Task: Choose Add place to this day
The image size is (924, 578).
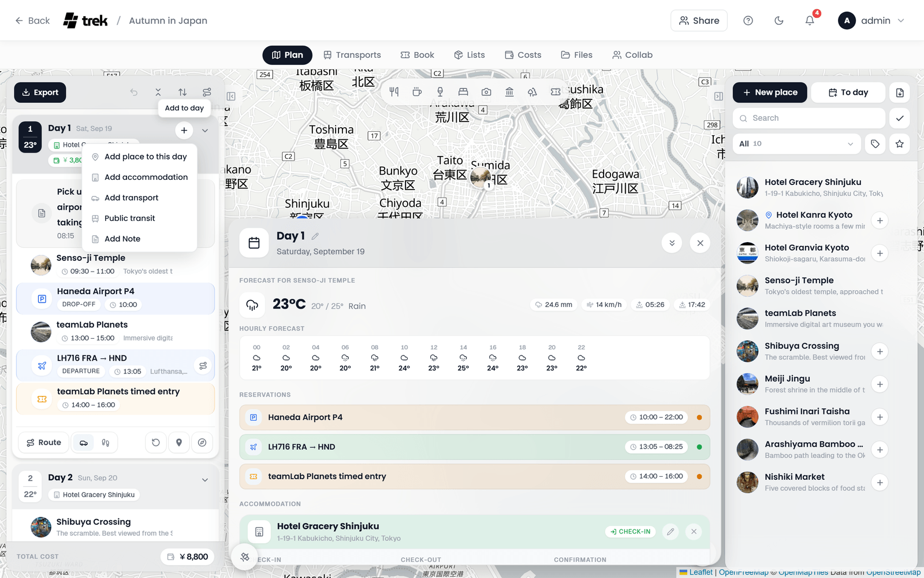Action: tap(140, 157)
